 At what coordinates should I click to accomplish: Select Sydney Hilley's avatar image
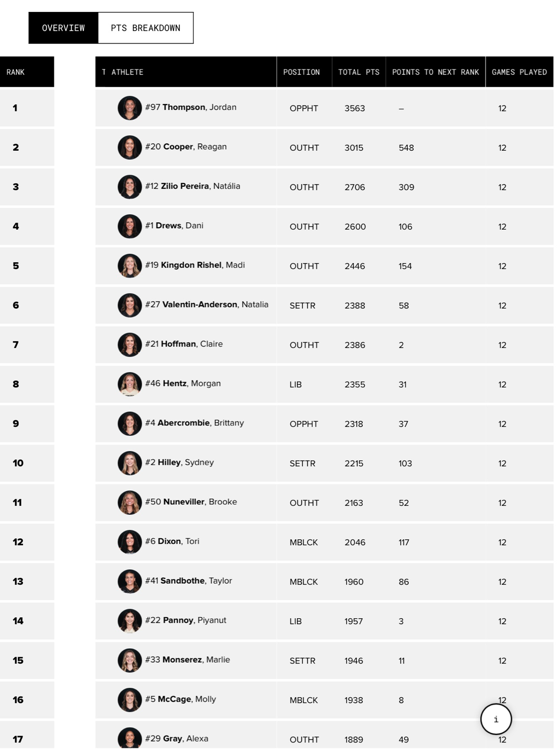130,463
